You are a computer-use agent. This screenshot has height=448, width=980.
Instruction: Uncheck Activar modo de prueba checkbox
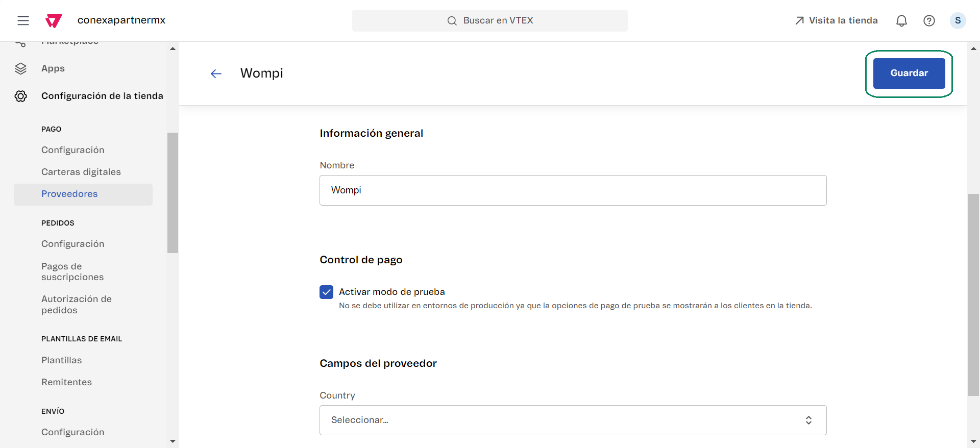(x=326, y=292)
